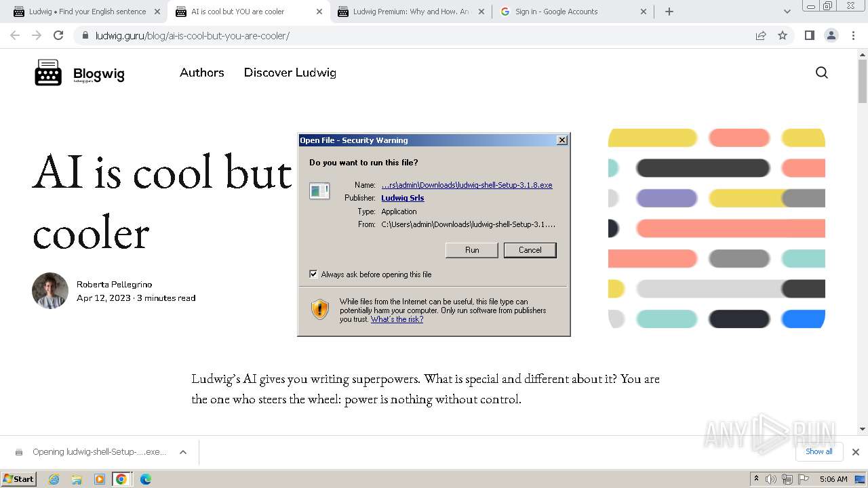
Task: Show hidden tray icons arrow
Action: pos(756,479)
